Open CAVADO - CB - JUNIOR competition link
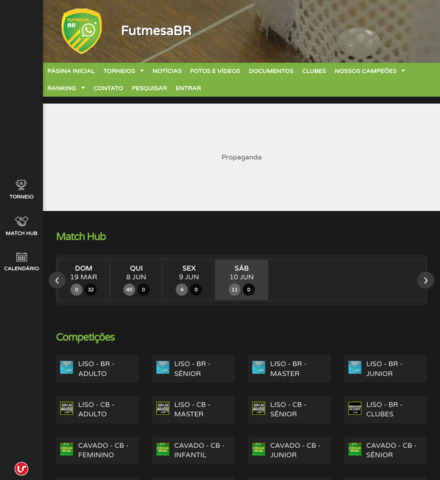Image resolution: width=440 pixels, height=480 pixels. (289, 450)
